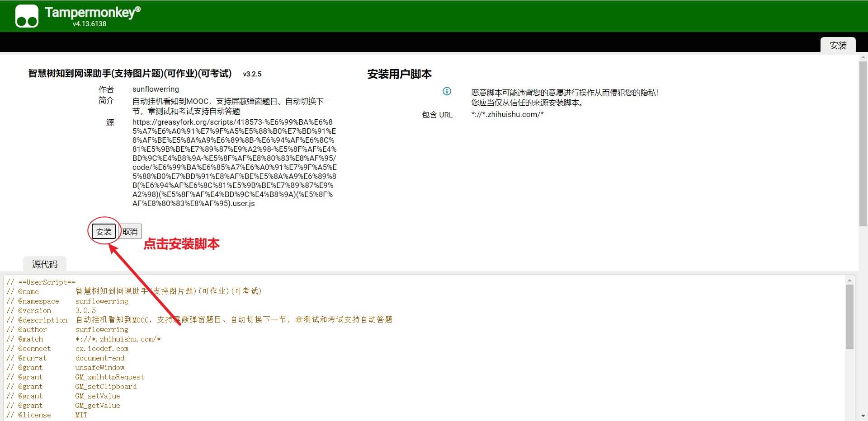This screenshot has width=868, height=421.
Task: Click the @license MIT line
Action: click(x=47, y=415)
